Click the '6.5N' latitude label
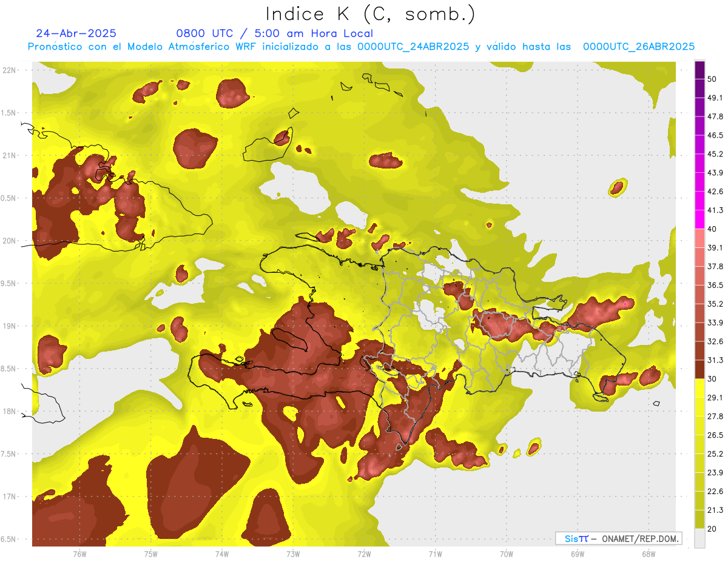Image resolution: width=728 pixels, height=562 pixels. pos(9,540)
